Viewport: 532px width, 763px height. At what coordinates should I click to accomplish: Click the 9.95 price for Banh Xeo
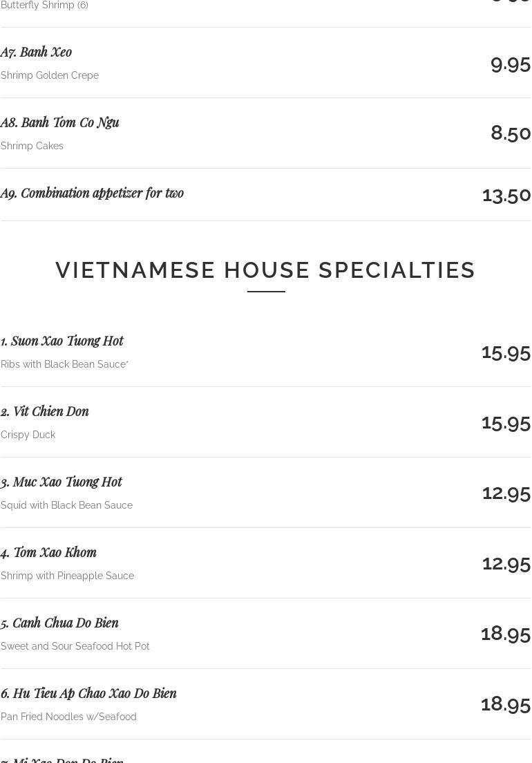(510, 64)
